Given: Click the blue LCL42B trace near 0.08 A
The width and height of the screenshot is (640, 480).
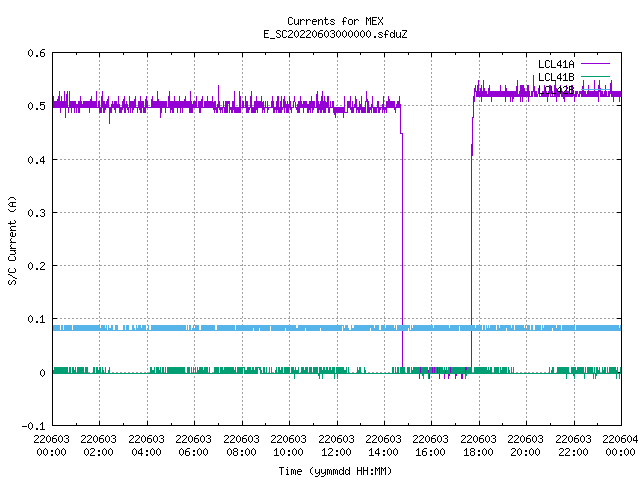Looking at the screenshot, I should pyautogui.click(x=337, y=328).
